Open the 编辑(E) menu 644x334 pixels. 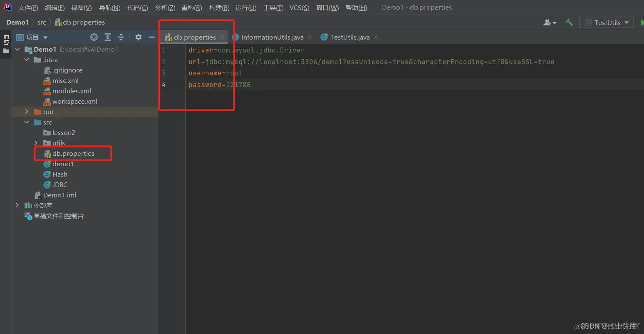(x=54, y=7)
